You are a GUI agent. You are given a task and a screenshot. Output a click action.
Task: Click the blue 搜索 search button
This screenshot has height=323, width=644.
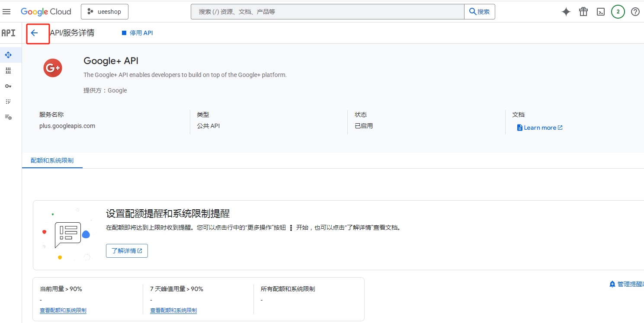480,12
